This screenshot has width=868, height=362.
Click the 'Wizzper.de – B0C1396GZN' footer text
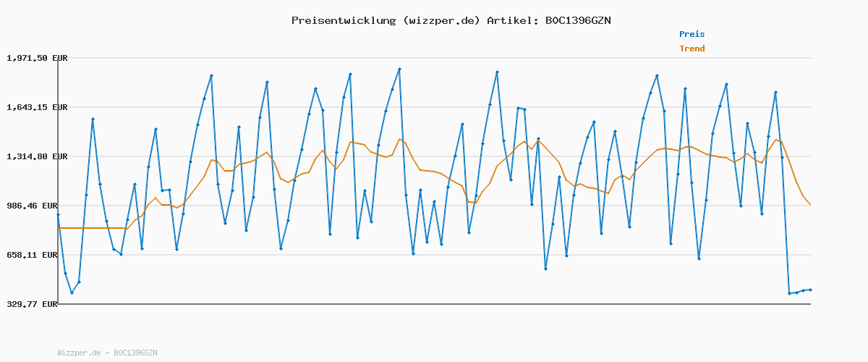[x=107, y=353]
